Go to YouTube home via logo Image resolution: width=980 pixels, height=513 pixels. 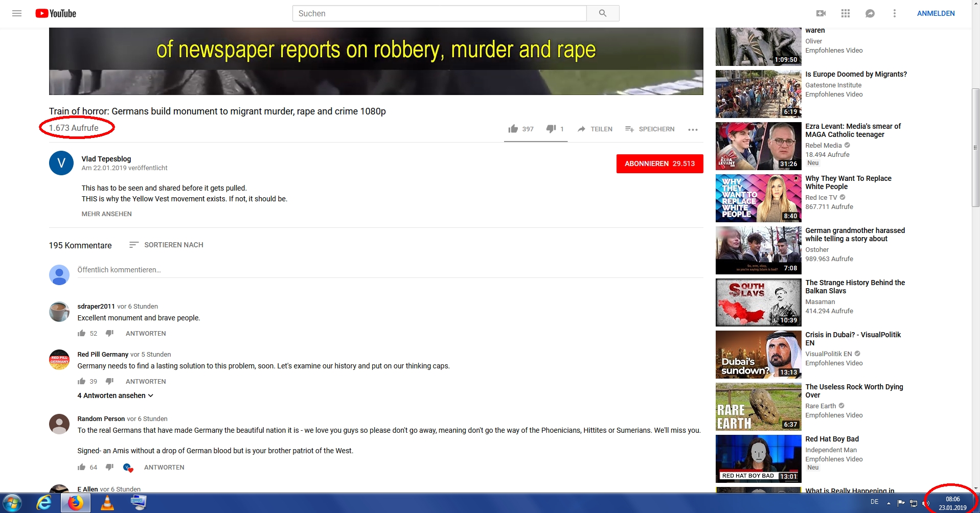pos(56,13)
